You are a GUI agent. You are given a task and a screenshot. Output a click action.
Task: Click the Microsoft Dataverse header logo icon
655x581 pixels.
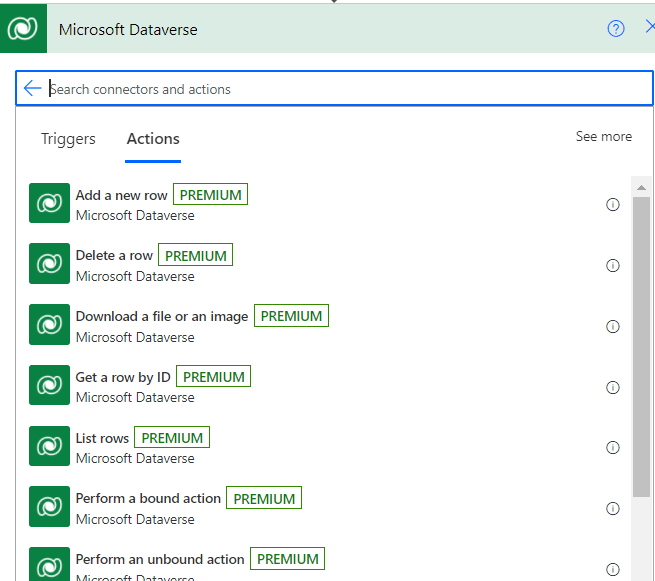coord(23,29)
